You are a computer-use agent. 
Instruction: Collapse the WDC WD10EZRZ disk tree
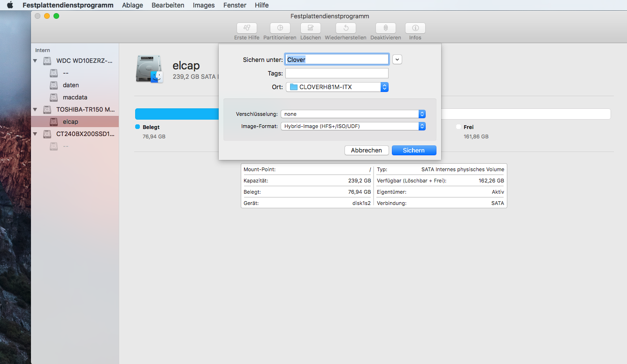(35, 61)
